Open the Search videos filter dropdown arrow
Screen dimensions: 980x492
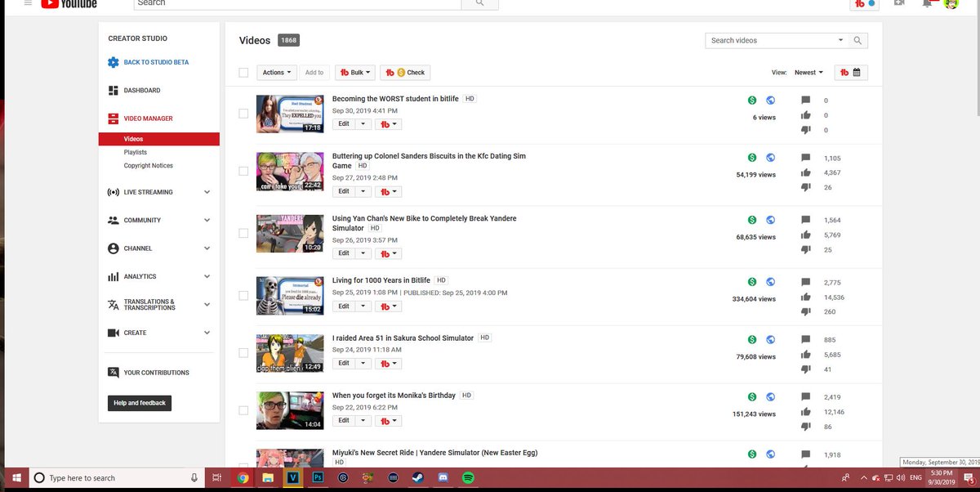840,40
